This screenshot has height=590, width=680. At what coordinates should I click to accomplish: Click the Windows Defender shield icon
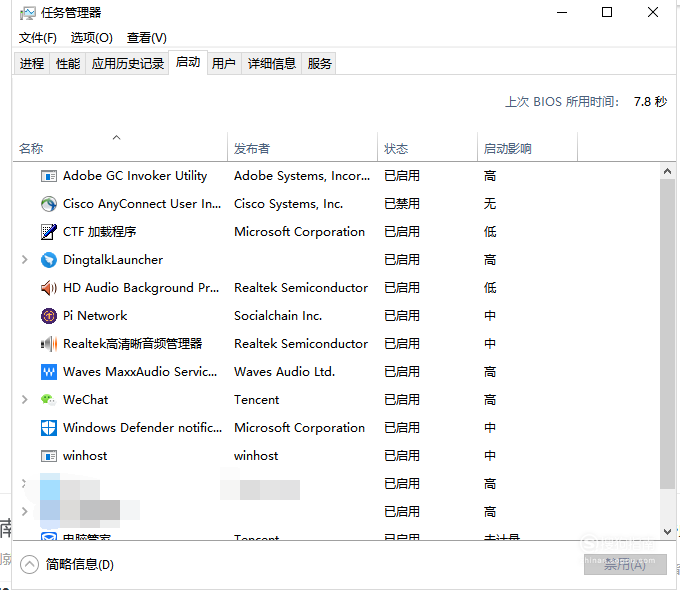click(x=49, y=428)
